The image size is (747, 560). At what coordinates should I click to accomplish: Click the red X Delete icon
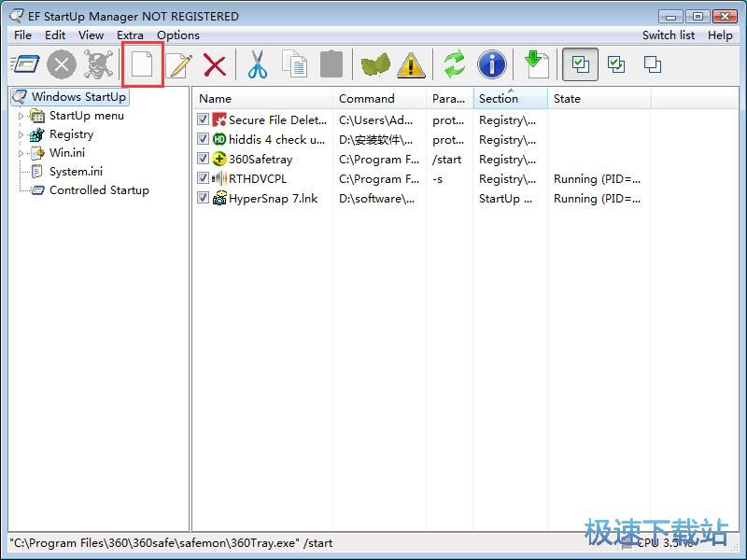coord(215,64)
